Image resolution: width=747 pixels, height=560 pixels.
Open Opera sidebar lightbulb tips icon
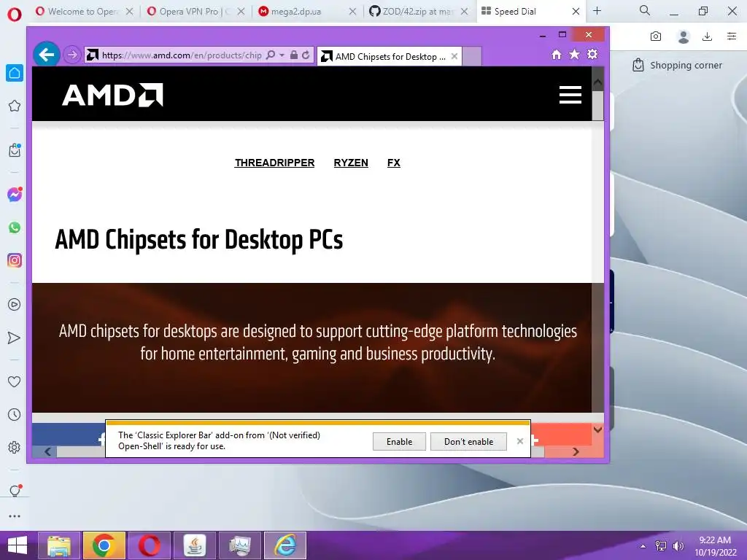click(15, 491)
